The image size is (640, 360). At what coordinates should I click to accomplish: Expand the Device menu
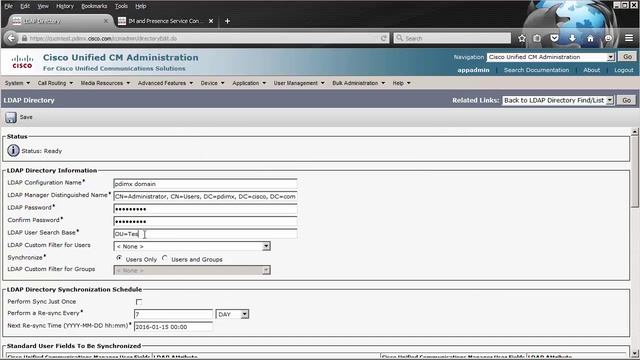point(212,83)
